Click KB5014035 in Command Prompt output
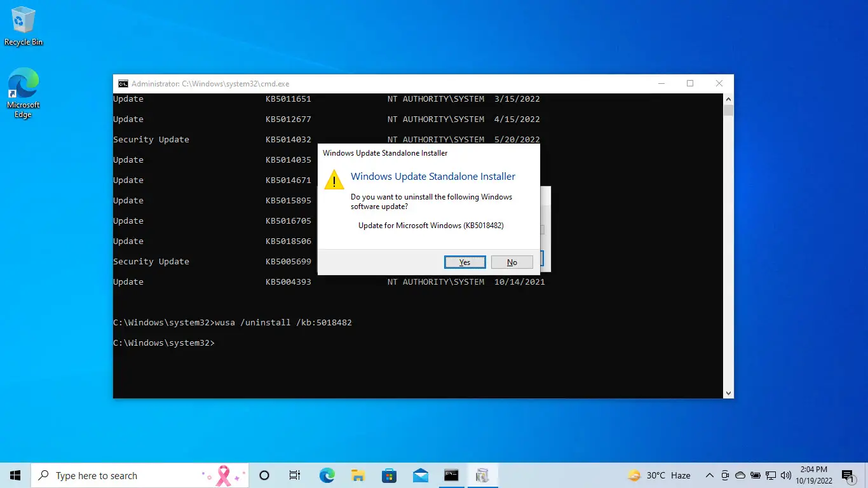The width and height of the screenshot is (868, 488). (288, 160)
